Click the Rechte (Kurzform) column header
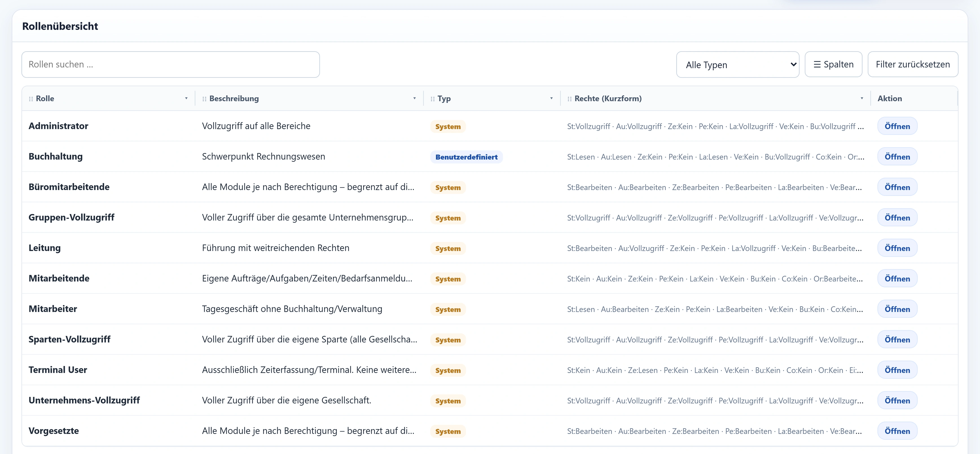Screen dimensions: 980x454 pyautogui.click(x=608, y=98)
